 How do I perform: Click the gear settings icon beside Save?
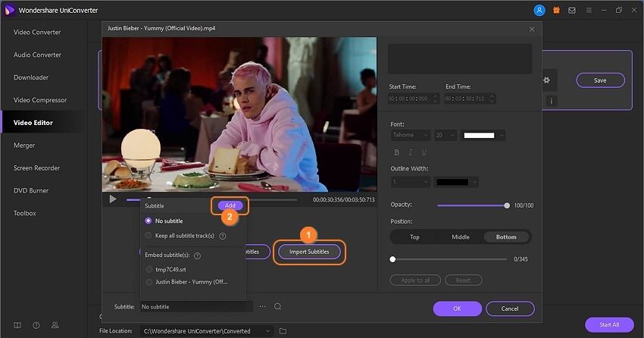[546, 80]
